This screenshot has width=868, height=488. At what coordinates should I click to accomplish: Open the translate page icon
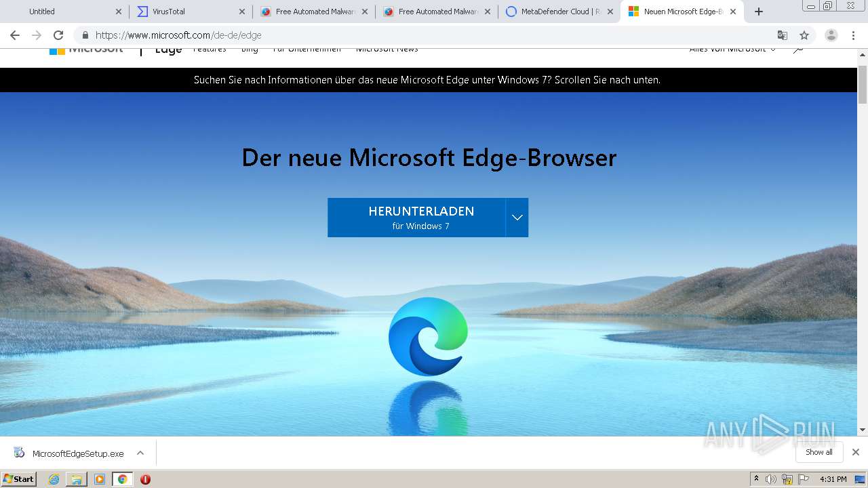783,35
